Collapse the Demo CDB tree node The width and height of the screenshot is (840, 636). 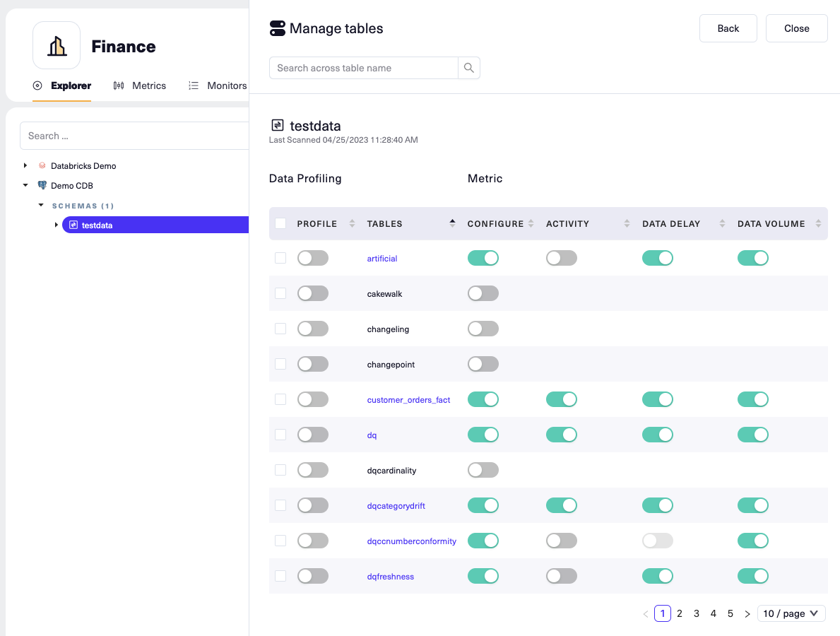click(25, 186)
